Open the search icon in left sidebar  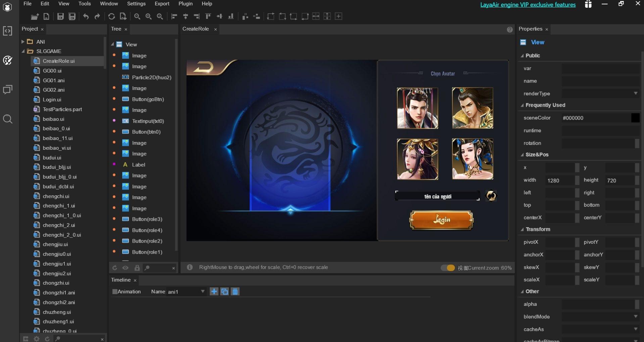(8, 119)
